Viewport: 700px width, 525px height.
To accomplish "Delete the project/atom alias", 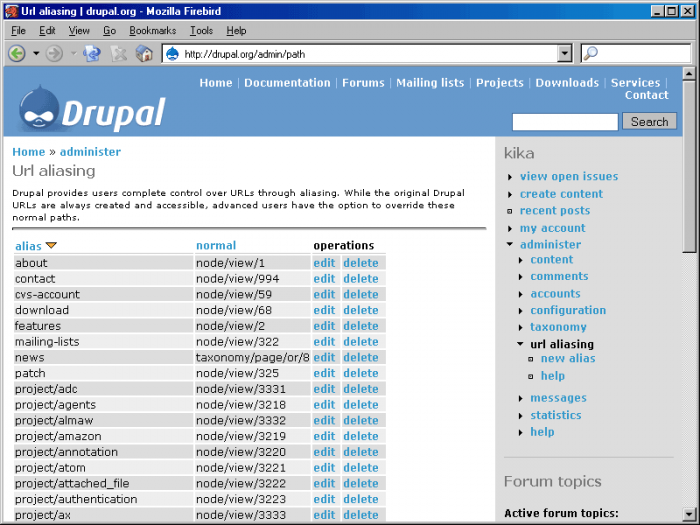I will [361, 468].
